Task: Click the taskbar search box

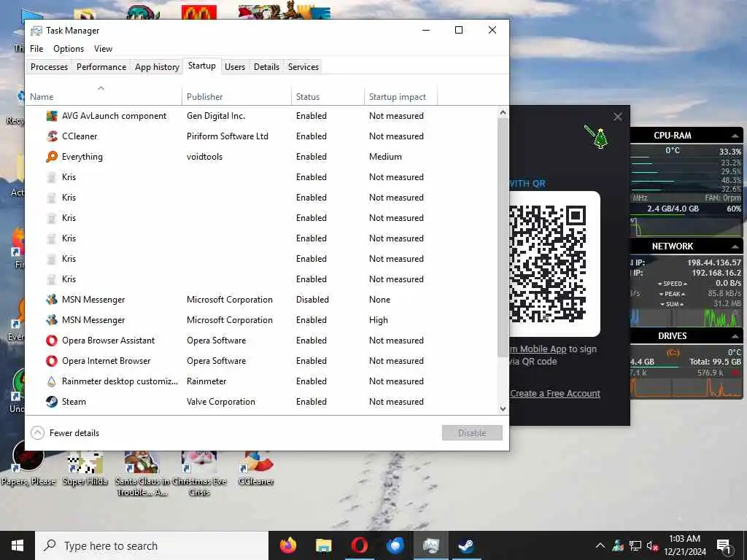Action: coord(152,545)
